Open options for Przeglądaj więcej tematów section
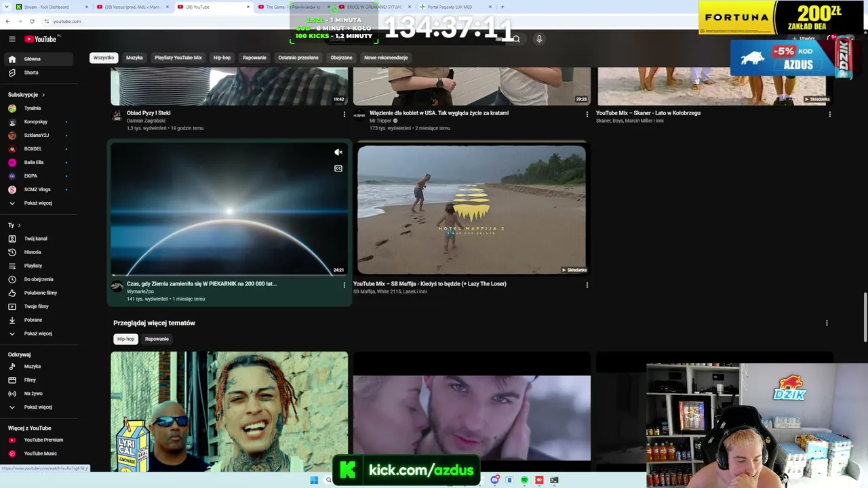This screenshot has height=488, width=868. point(827,323)
